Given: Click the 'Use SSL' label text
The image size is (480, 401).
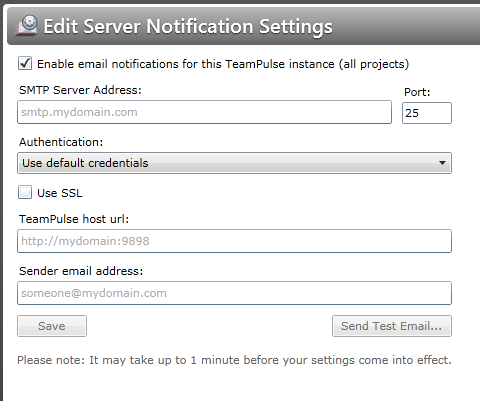Looking at the screenshot, I should [x=60, y=193].
